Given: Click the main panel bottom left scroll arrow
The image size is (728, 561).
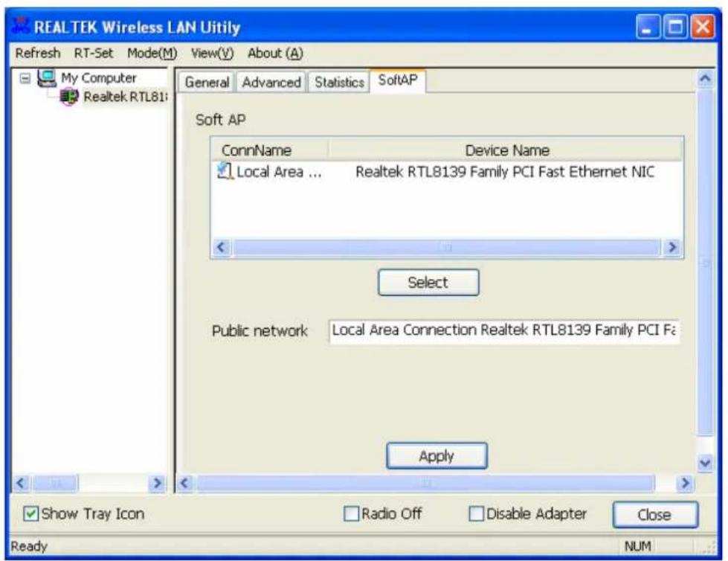Looking at the screenshot, I should point(185,484).
